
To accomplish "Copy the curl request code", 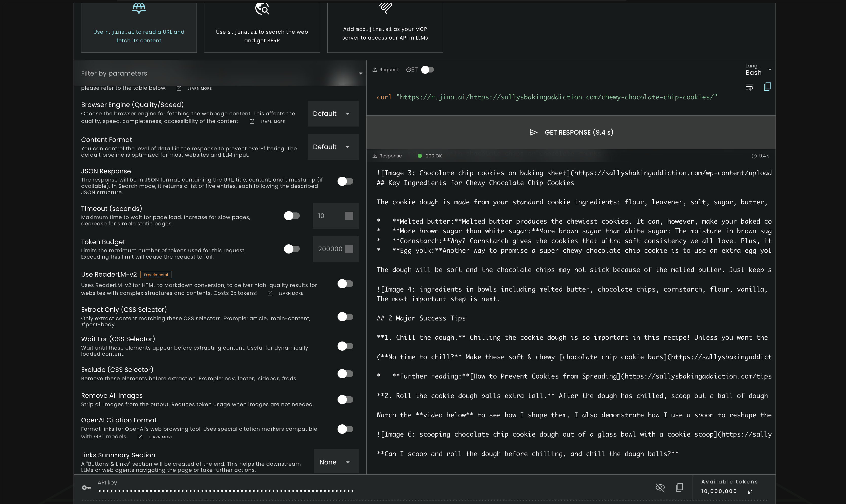I will 767,87.
